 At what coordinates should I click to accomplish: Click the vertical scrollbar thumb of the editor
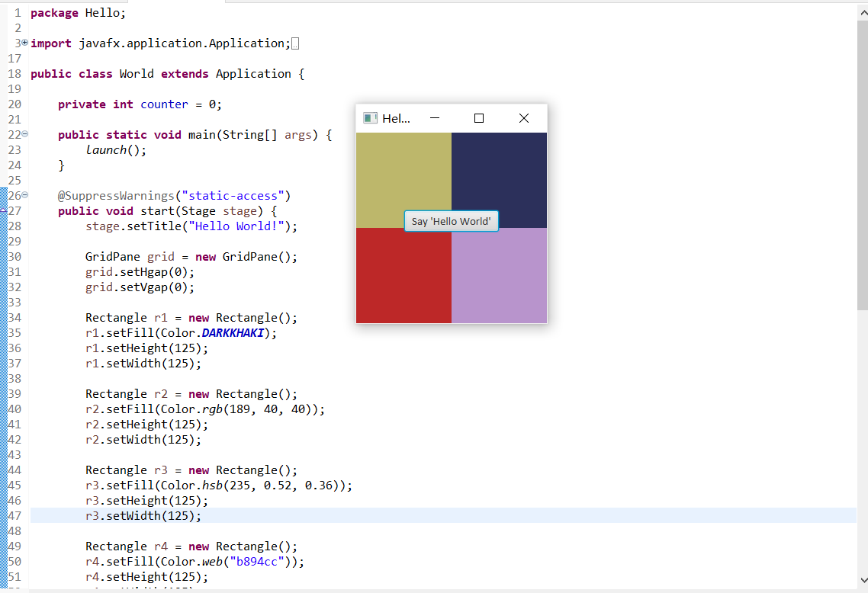click(863, 165)
